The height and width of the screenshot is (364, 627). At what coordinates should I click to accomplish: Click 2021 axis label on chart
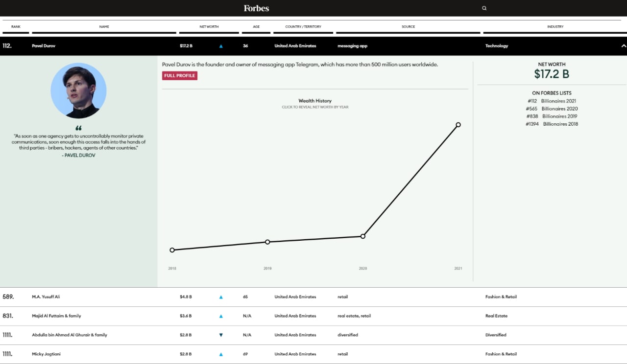tap(458, 269)
